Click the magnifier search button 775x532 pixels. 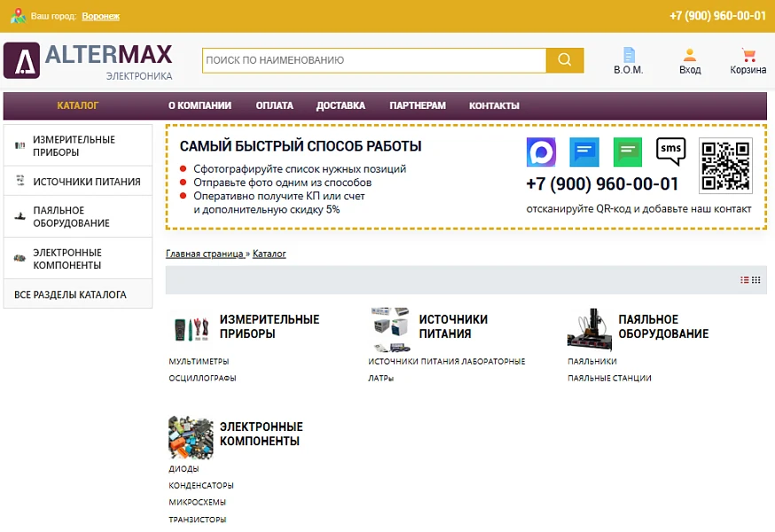pyautogui.click(x=565, y=60)
